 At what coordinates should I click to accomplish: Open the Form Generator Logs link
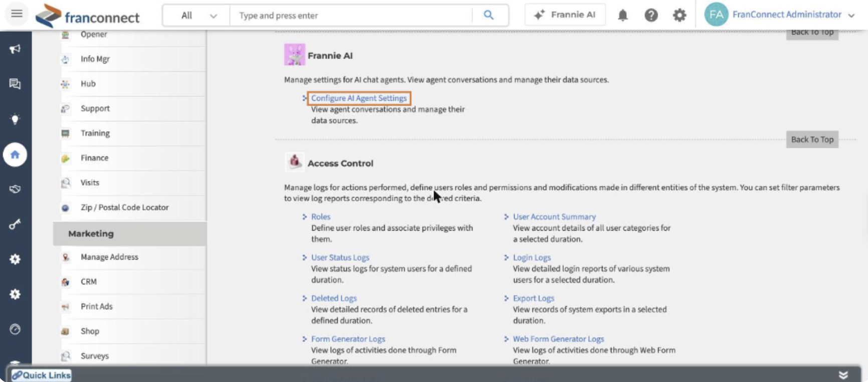click(348, 339)
